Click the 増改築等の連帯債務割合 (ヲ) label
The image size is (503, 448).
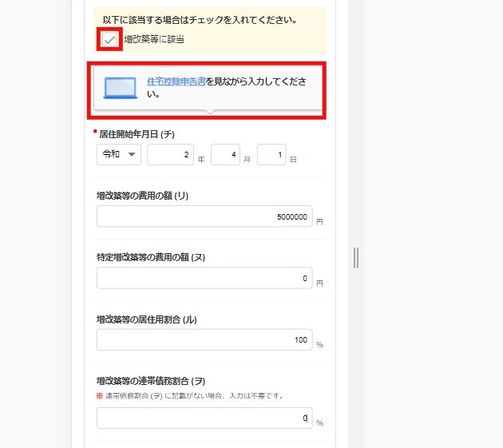[151, 381]
